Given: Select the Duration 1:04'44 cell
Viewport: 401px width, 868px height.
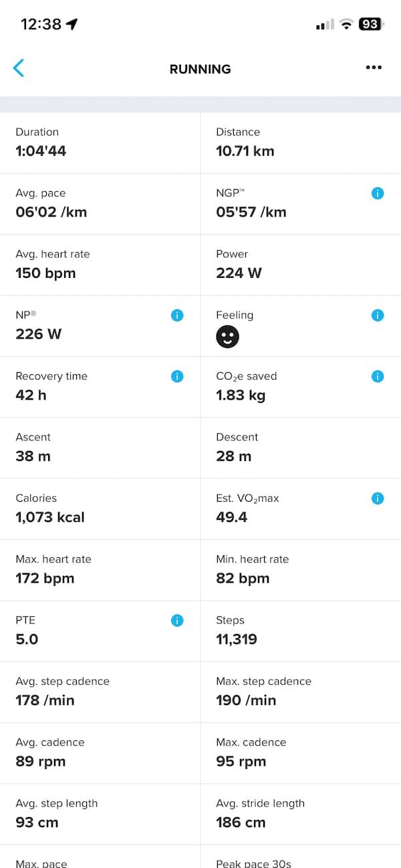Looking at the screenshot, I should tap(100, 142).
